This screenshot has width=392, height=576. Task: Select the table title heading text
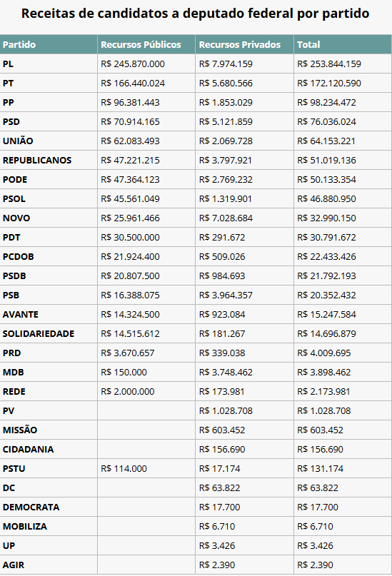[x=196, y=14]
